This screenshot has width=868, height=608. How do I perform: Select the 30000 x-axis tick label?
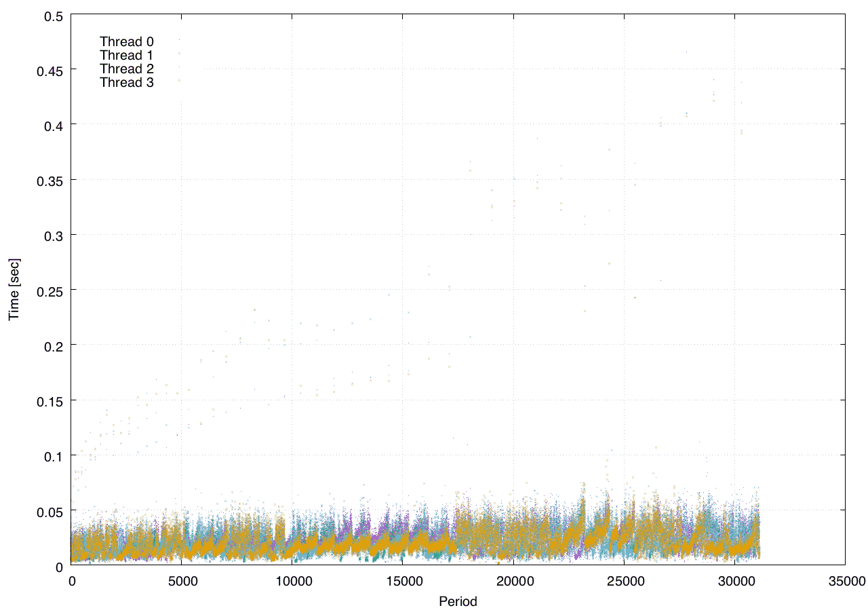pos(734,581)
